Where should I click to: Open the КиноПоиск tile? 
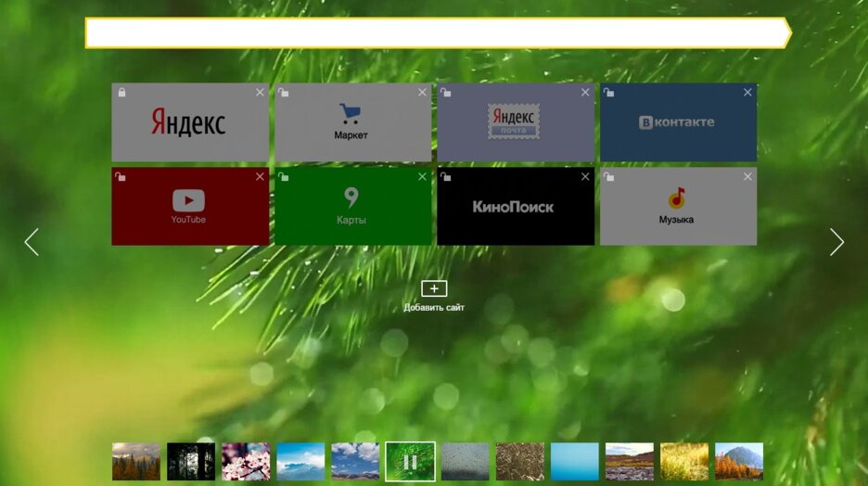(x=515, y=207)
